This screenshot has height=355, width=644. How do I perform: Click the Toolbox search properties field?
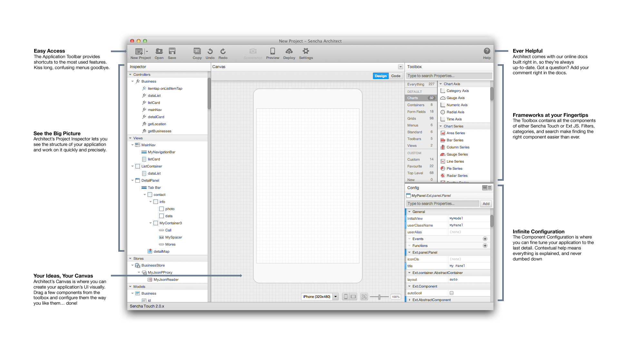tap(449, 76)
